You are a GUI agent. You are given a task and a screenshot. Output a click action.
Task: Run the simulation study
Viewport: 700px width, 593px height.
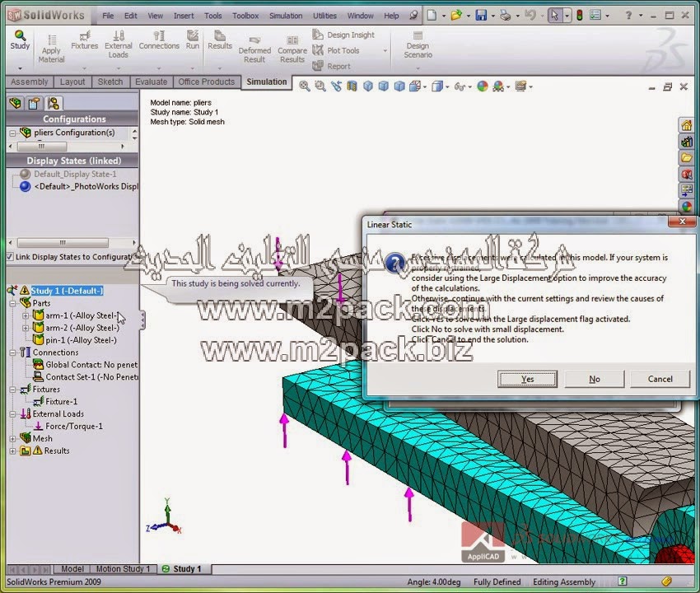[x=193, y=40]
